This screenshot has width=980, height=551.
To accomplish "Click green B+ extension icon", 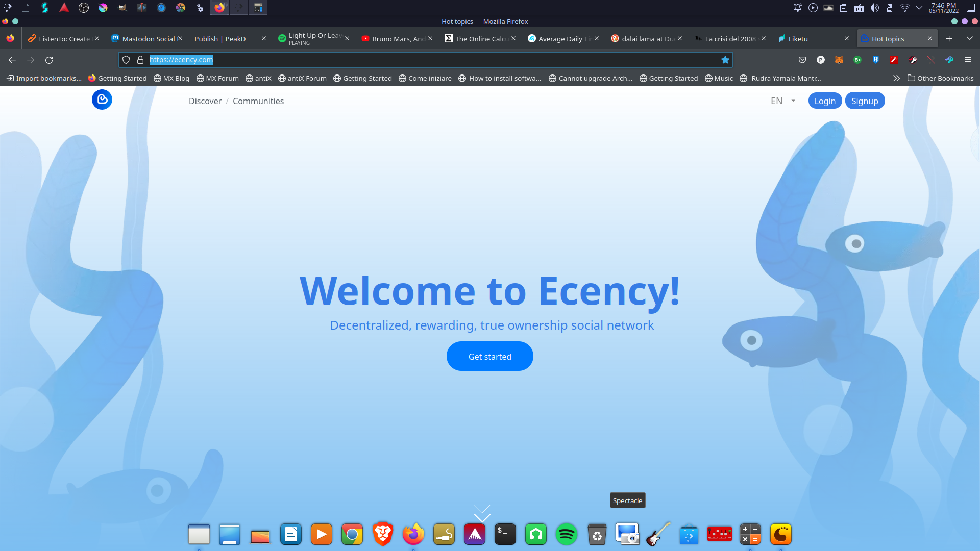I will point(857,60).
